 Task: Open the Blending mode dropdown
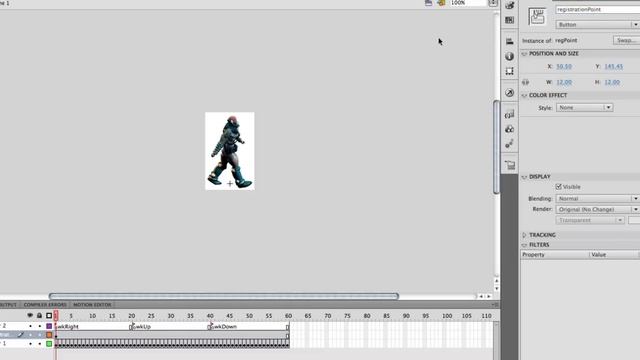click(x=598, y=199)
